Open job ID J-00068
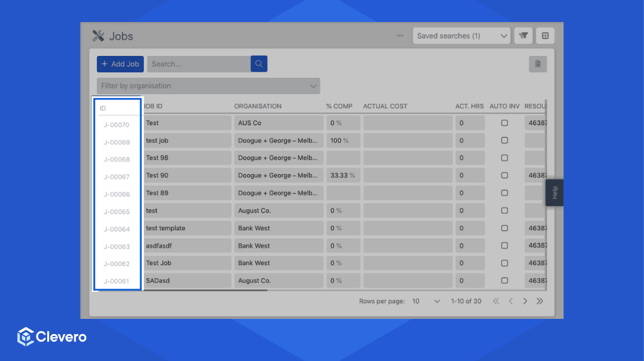 click(116, 159)
